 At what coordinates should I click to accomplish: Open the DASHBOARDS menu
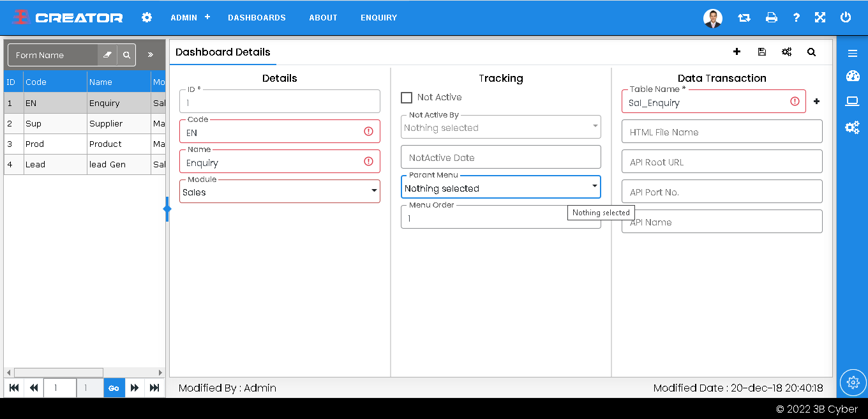pos(257,18)
